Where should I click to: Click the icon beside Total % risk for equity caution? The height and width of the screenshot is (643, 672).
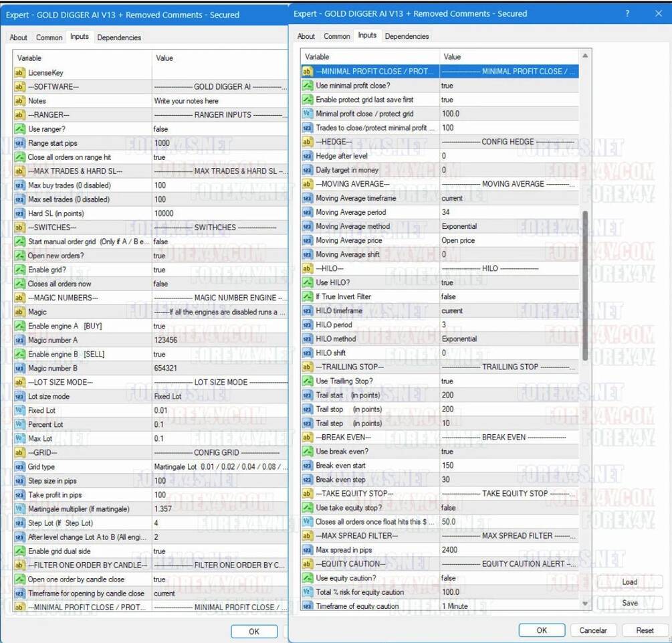[308, 592]
